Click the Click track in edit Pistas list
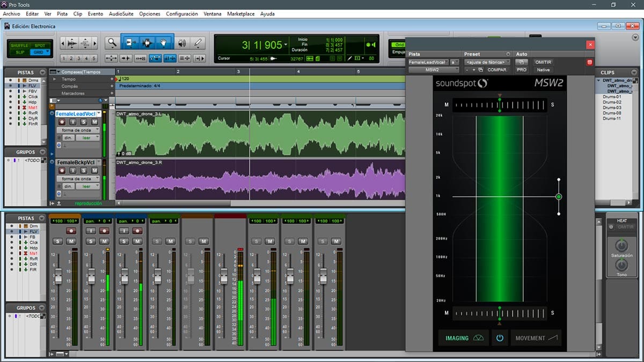This screenshot has height=362, width=644. click(33, 97)
